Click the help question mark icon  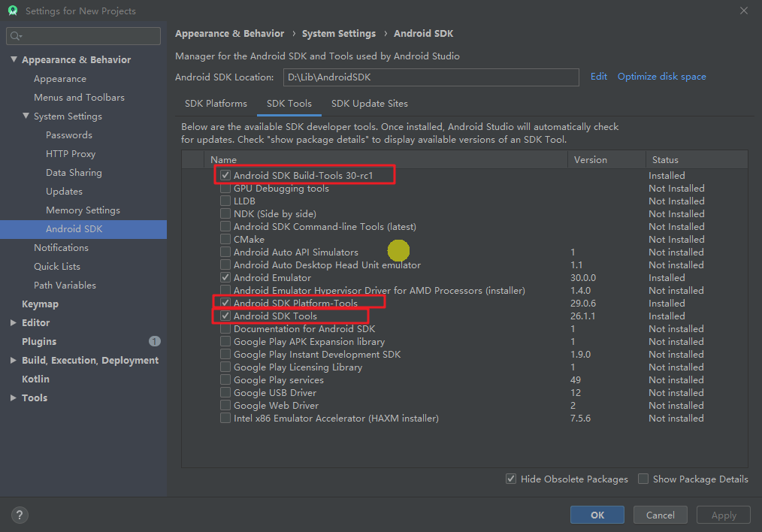coord(20,515)
